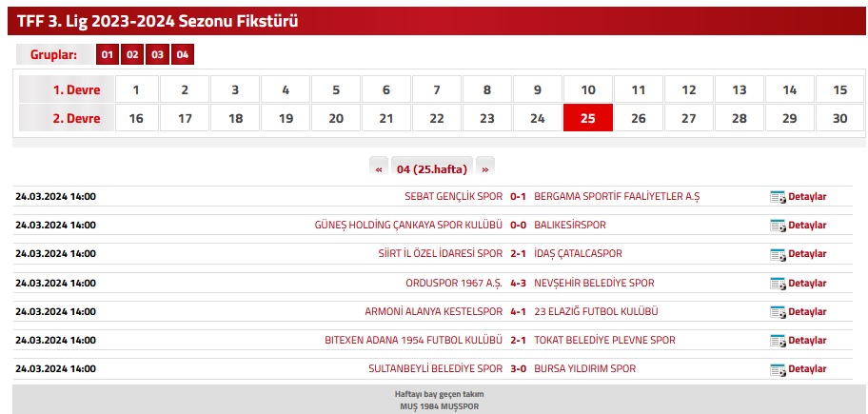This screenshot has width=868, height=414.
Task: Select week 14 in fixture grid
Action: [x=790, y=89]
